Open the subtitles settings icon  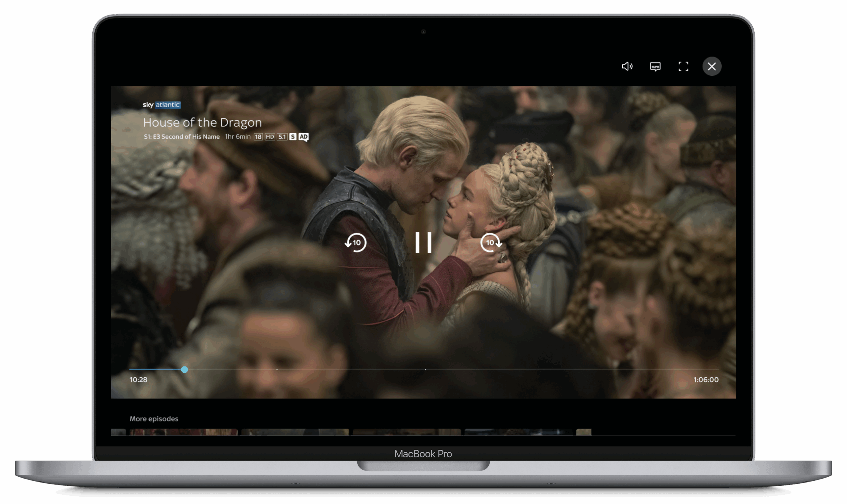pos(655,66)
